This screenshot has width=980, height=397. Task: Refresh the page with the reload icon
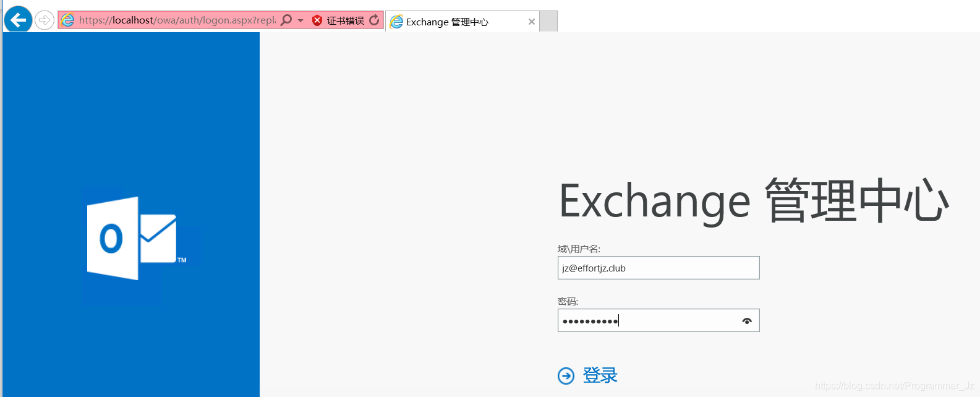point(374,20)
